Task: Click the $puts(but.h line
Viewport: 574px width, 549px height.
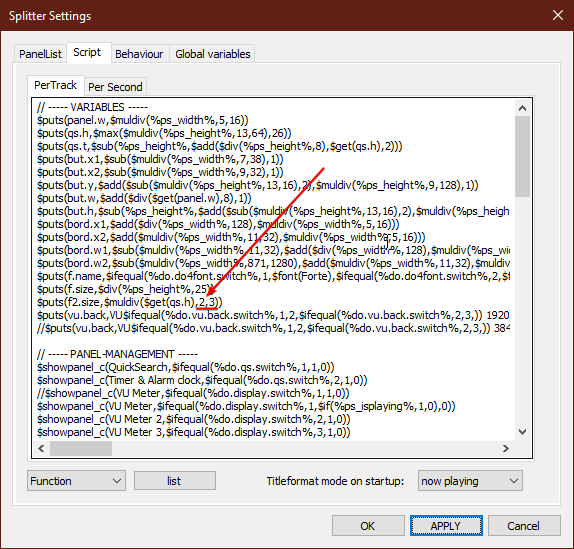Action: point(273,211)
